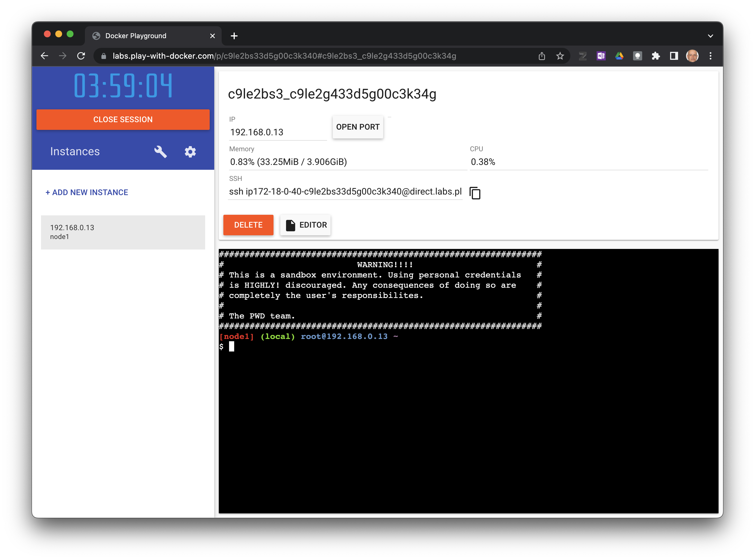Open a new browser tab
The height and width of the screenshot is (560, 755).
[234, 36]
